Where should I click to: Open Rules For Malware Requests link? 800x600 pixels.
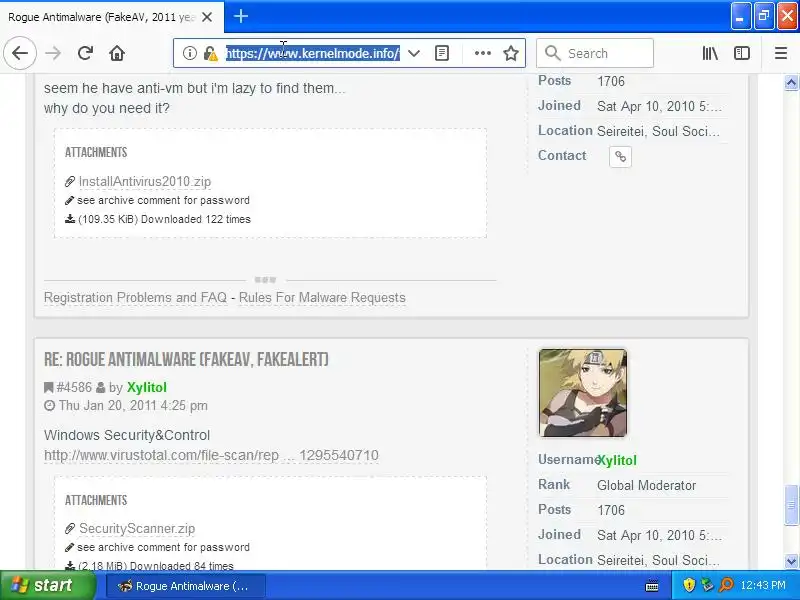coord(322,297)
